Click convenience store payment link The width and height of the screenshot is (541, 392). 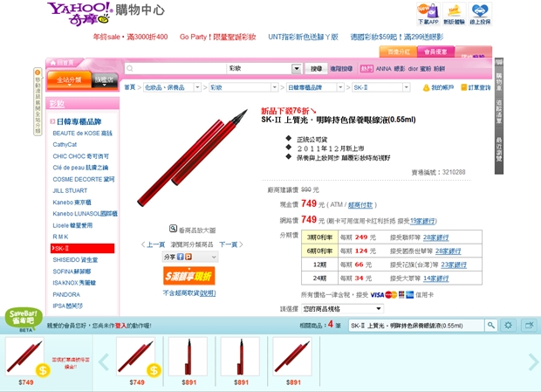pyautogui.click(x=360, y=205)
